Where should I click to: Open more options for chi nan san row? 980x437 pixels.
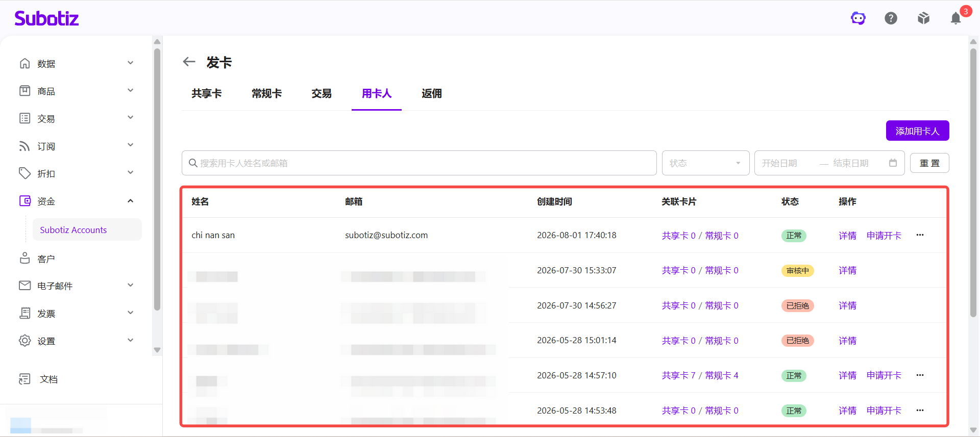(920, 235)
